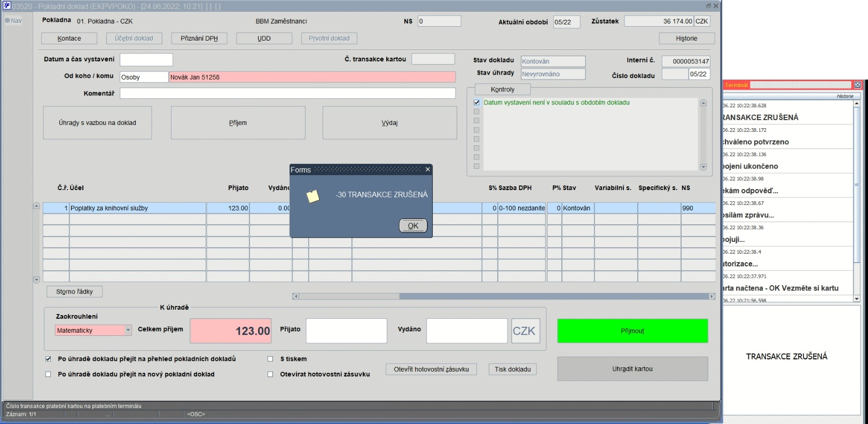Open the Kontace button
868x424 pixels.
pyautogui.click(x=69, y=38)
